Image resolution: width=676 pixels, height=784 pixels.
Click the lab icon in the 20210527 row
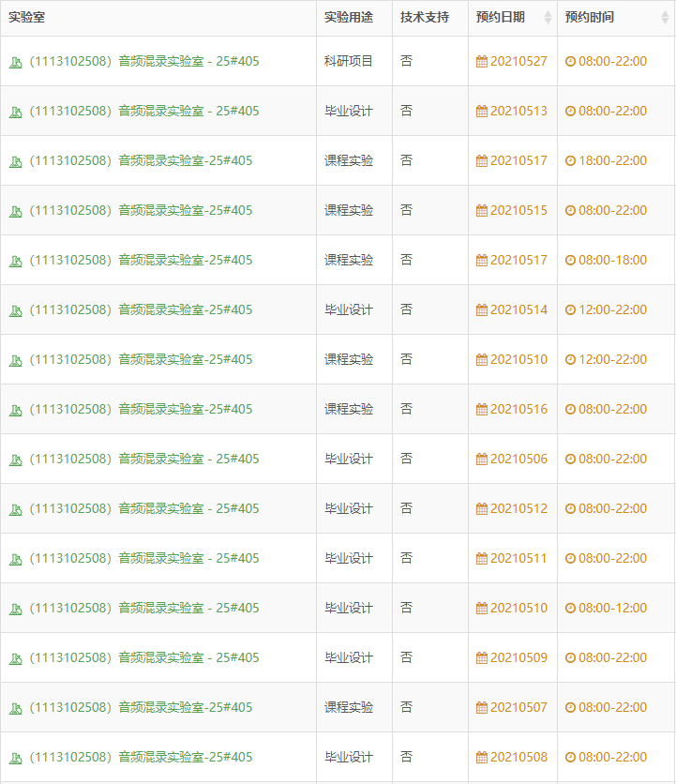click(x=16, y=63)
